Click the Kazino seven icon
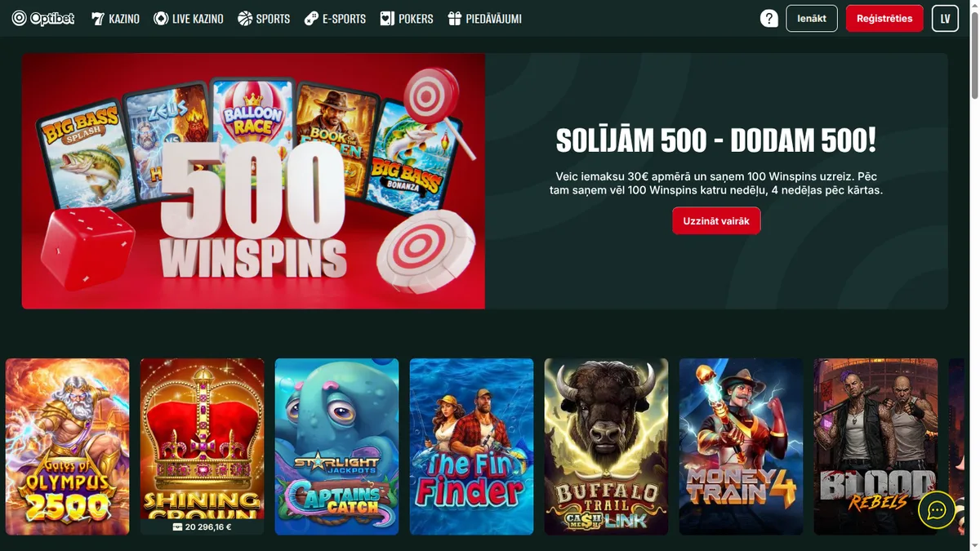 (98, 18)
